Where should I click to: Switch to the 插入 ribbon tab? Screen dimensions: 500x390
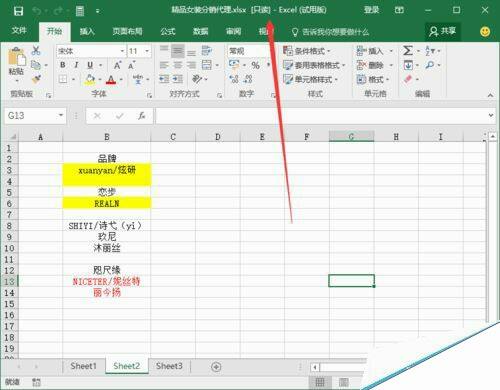pos(87,31)
